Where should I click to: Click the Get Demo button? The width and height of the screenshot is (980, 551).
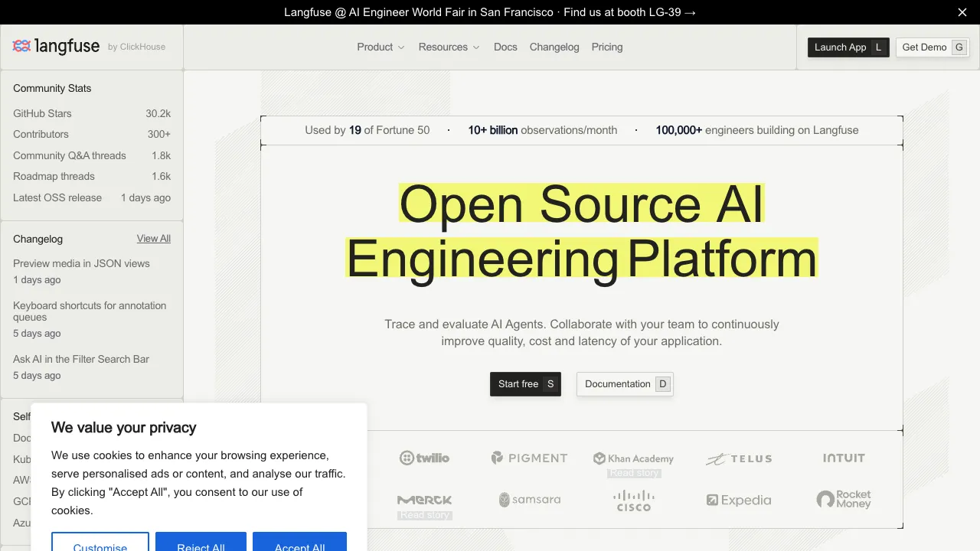coord(933,47)
